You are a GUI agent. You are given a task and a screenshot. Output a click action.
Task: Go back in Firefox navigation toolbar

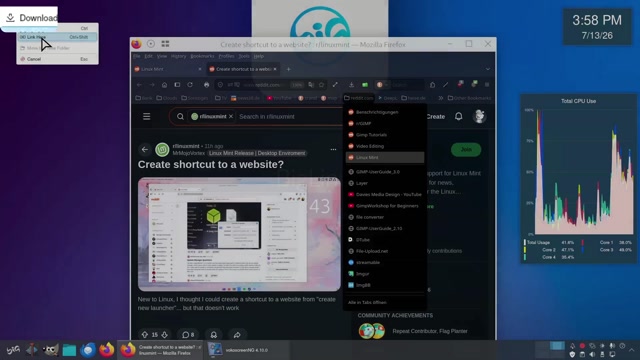(140, 85)
